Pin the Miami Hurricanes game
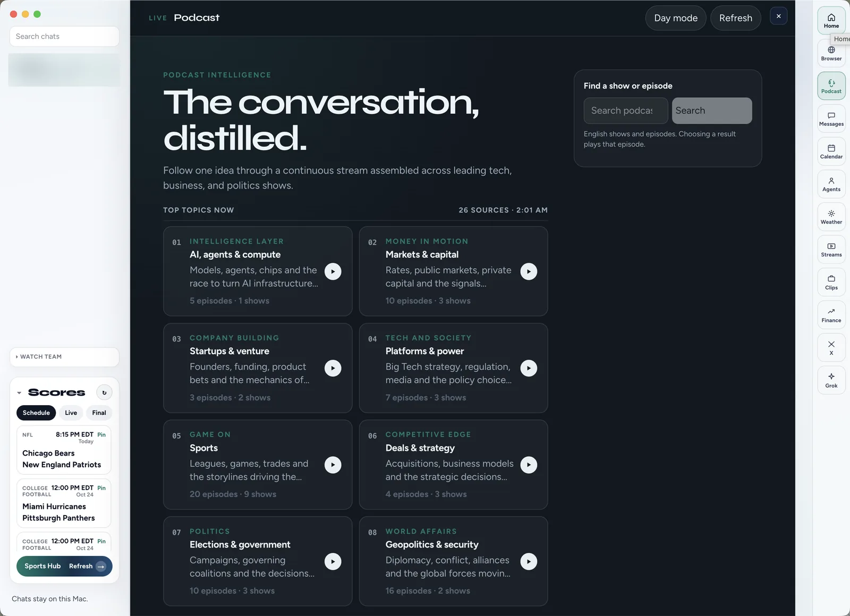The height and width of the screenshot is (616, 850). coord(101,487)
